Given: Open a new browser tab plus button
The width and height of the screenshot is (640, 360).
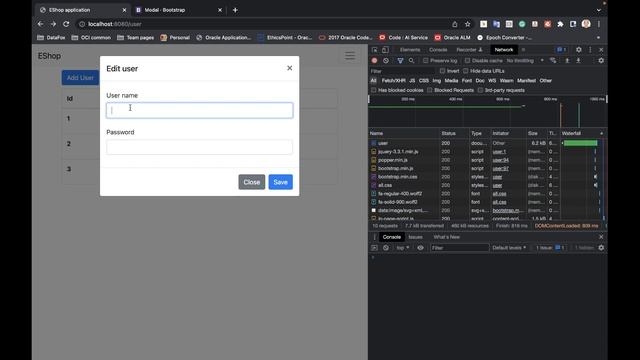Looking at the screenshot, I should [x=235, y=10].
